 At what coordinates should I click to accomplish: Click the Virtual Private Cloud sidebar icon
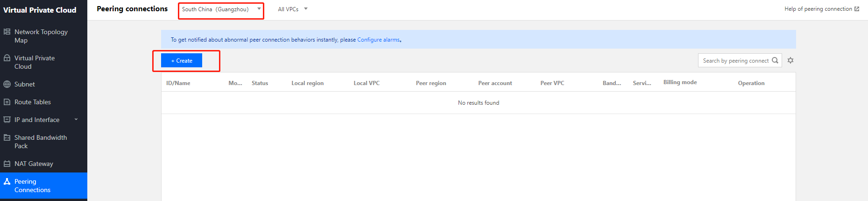(7, 58)
